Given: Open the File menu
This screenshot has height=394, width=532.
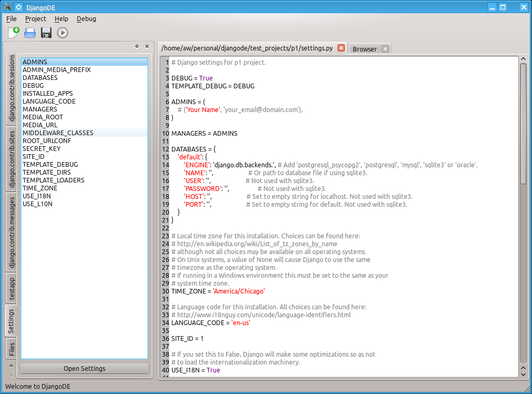Looking at the screenshot, I should [11, 18].
